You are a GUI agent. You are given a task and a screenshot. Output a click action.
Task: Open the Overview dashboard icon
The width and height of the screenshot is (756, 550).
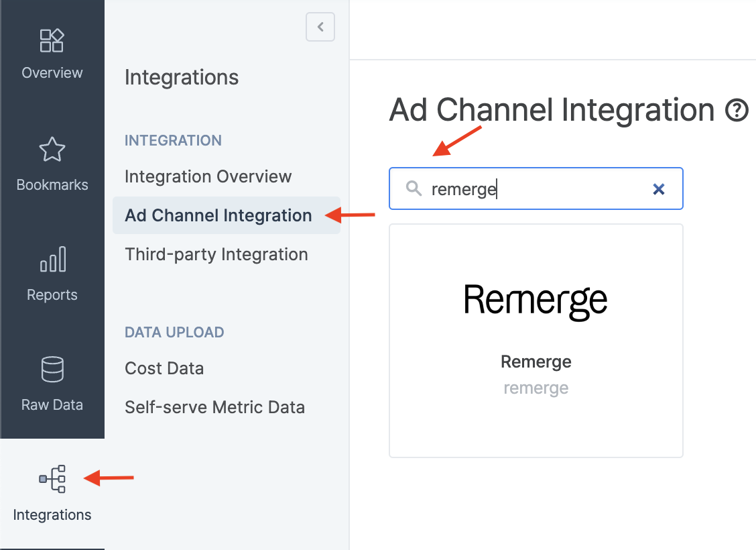[52, 40]
